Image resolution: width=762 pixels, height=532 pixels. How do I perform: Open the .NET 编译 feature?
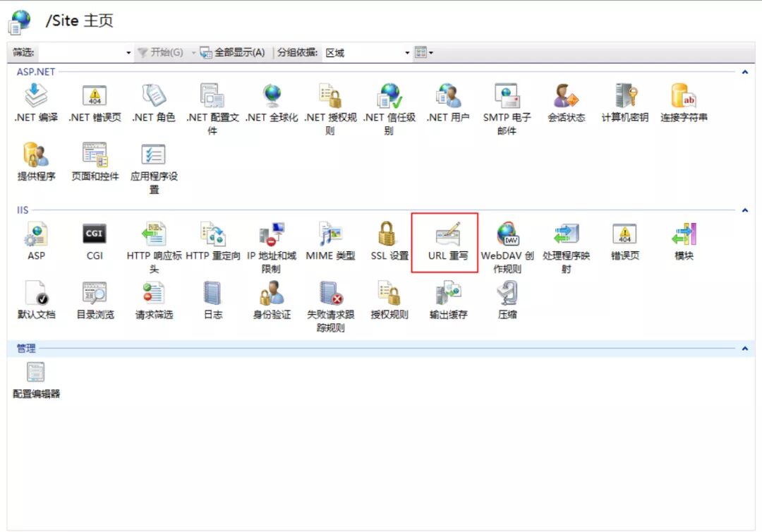(36, 102)
